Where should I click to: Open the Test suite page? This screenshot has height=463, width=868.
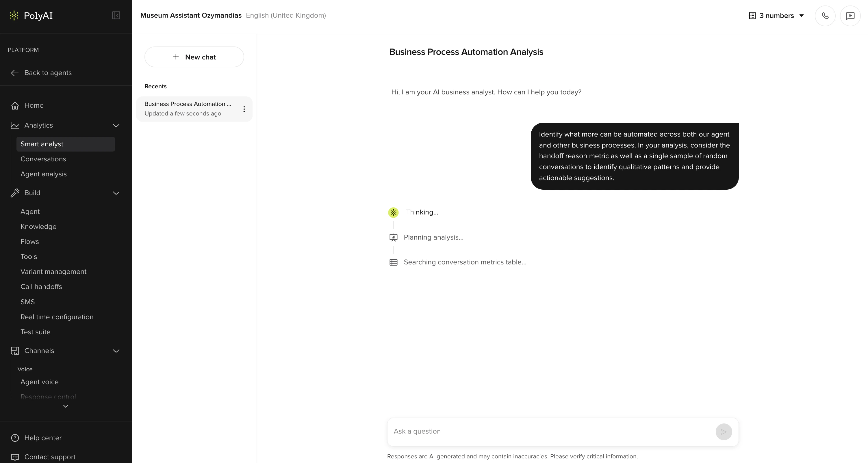(35, 332)
